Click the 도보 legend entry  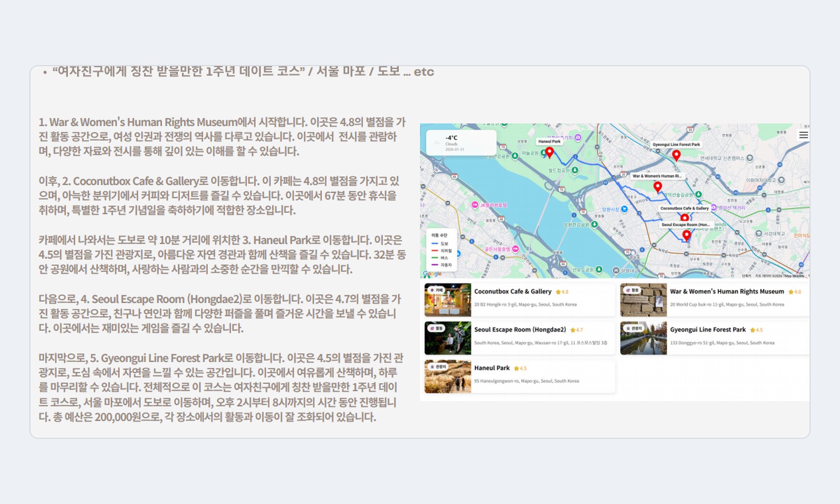441,244
